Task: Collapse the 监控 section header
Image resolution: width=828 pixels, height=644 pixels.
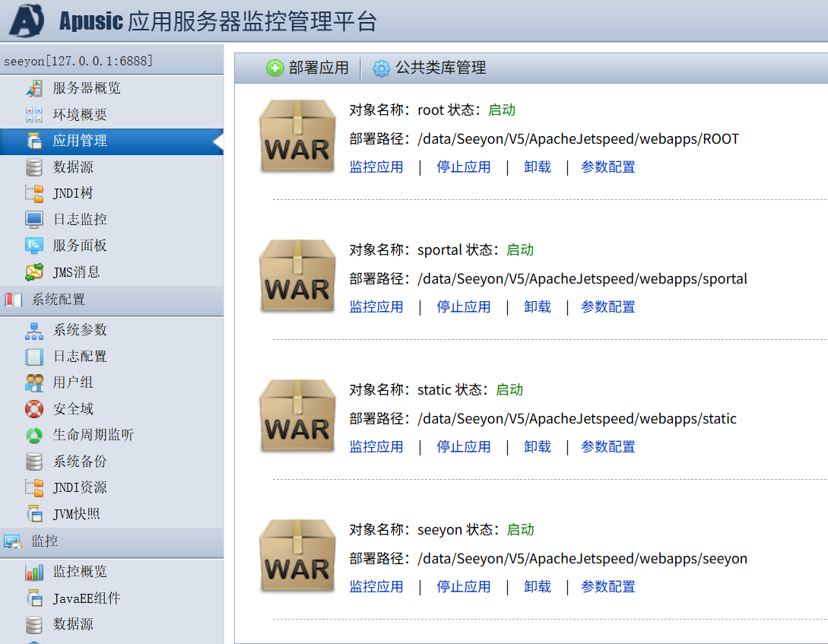Action: [112, 542]
